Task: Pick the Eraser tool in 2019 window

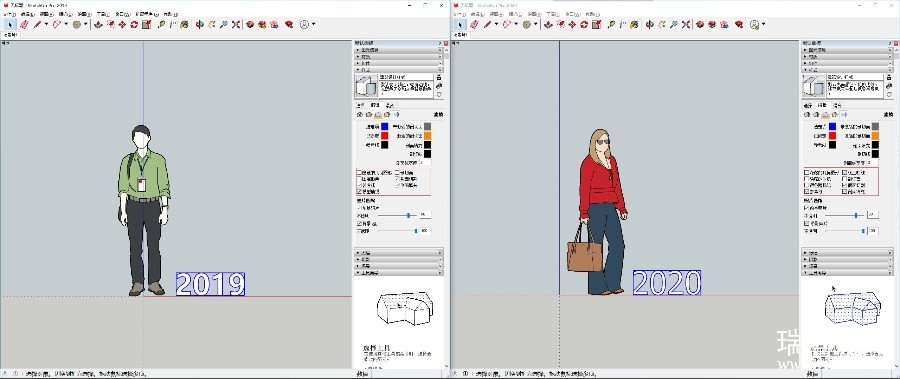Action: (24, 25)
